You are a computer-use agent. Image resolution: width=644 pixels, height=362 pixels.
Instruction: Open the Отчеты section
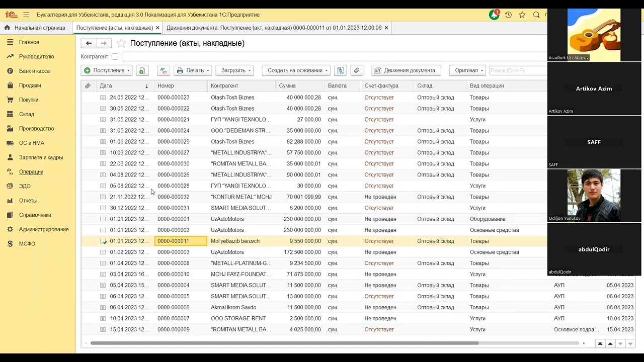click(x=28, y=201)
